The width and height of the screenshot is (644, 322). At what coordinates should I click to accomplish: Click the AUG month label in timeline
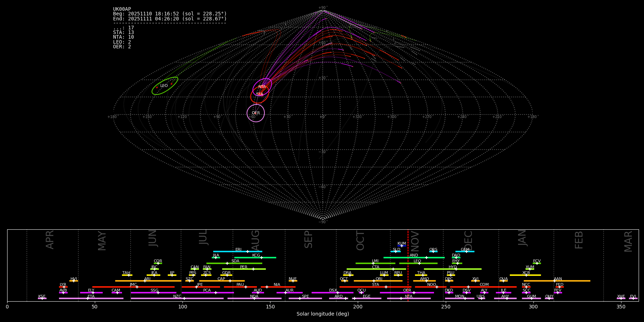point(255,240)
